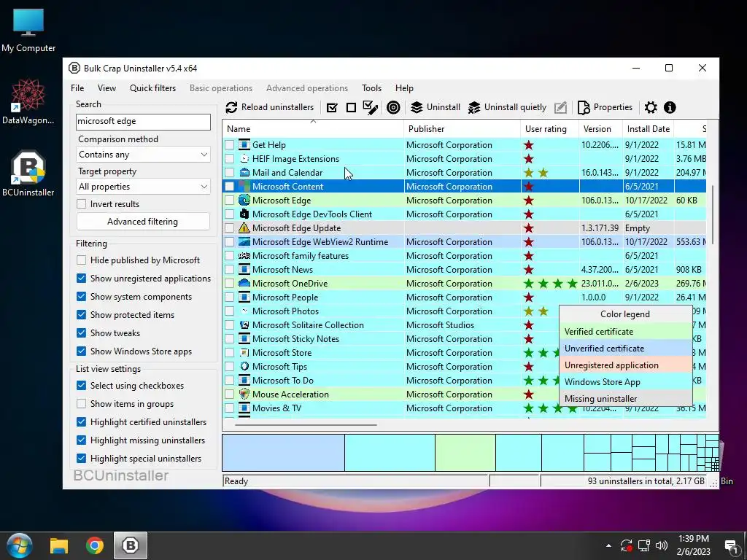Sort by the Version column header

(601, 129)
